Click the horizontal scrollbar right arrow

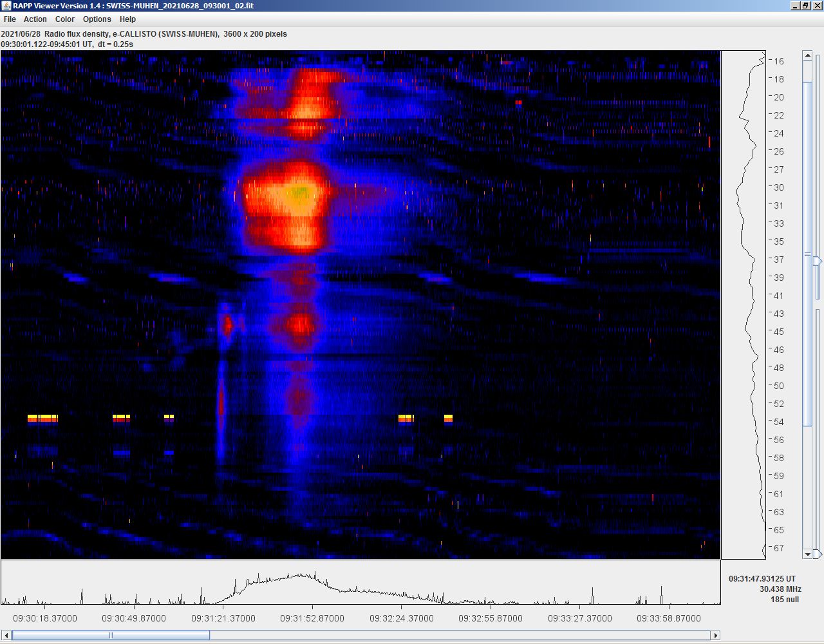tap(715, 636)
